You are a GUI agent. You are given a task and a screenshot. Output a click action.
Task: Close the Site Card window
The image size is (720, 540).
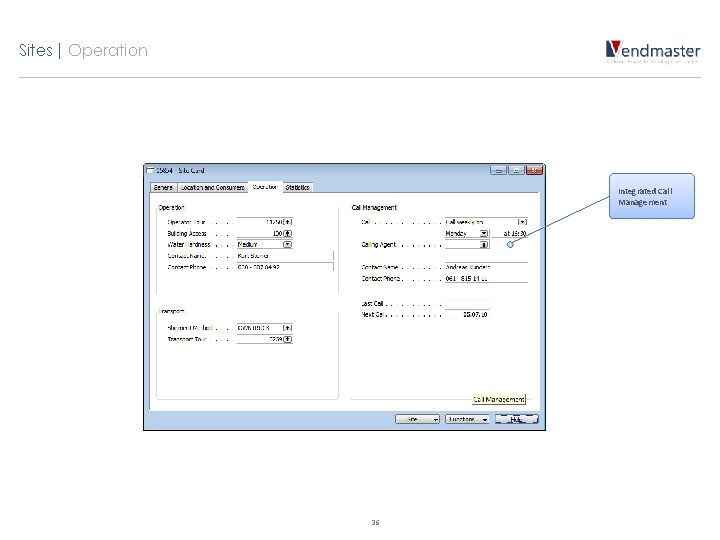click(534, 170)
